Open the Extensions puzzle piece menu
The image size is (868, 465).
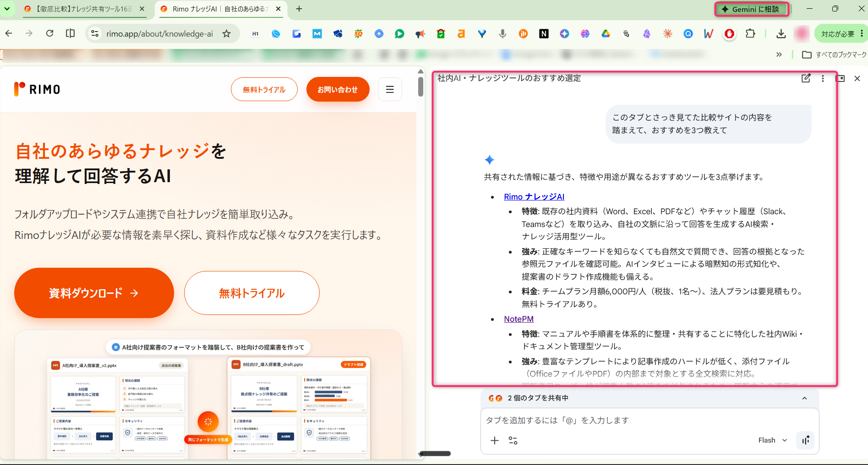pyautogui.click(x=750, y=33)
